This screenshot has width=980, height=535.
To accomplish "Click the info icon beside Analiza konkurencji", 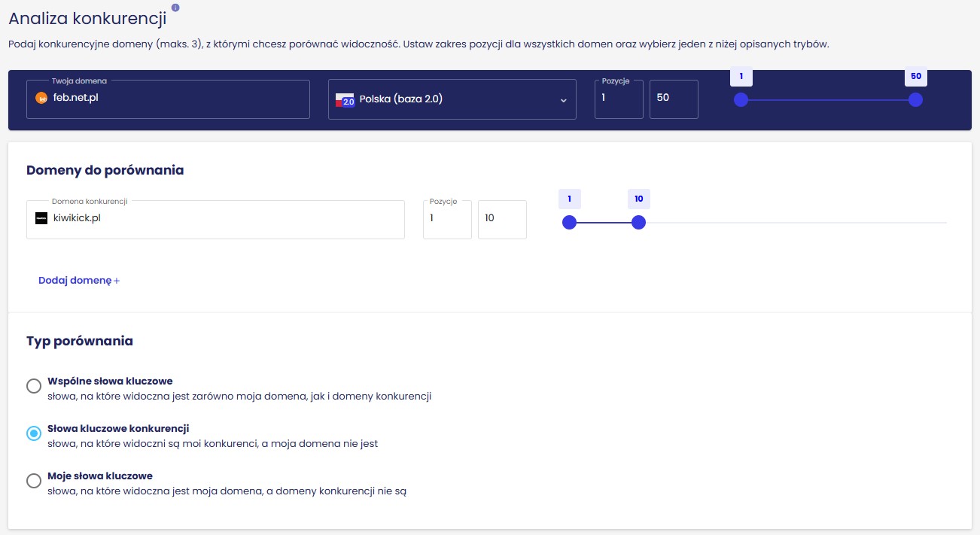I will 175,8.
